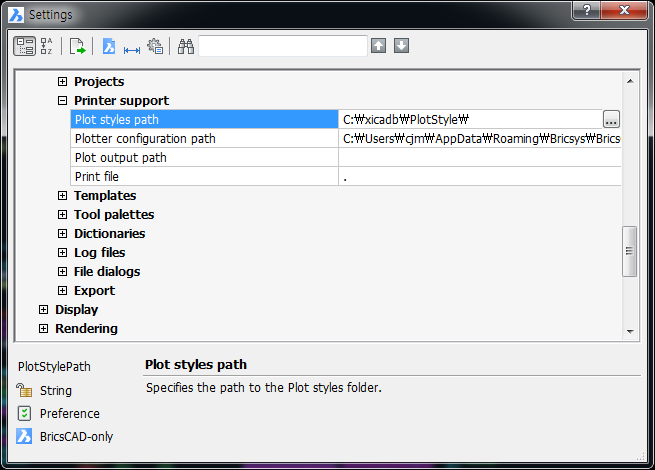The image size is (655, 470).
Task: Click the String type label
Action: 56,390
